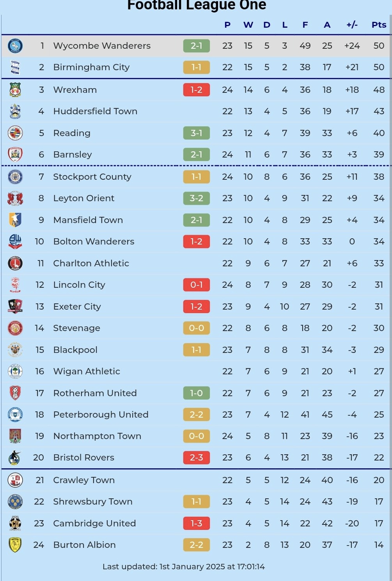Click the Pts column header

(379, 25)
